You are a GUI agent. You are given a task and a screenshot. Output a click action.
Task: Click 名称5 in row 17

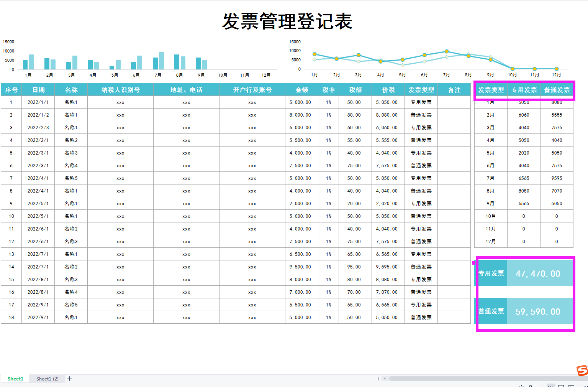[71, 305]
